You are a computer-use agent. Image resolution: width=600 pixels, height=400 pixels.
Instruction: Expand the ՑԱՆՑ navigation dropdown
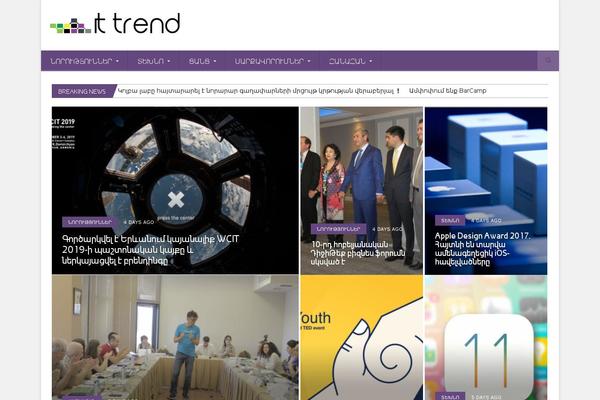[202, 61]
